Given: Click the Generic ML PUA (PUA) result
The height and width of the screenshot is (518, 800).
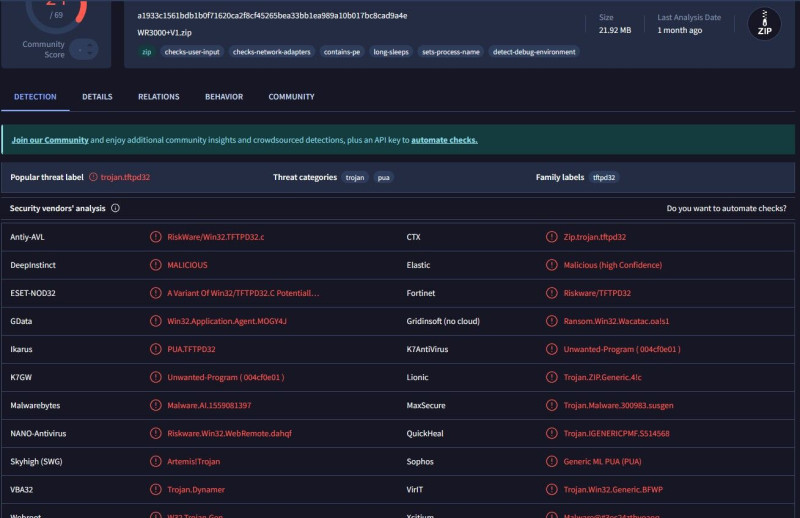Looking at the screenshot, I should click(602, 461).
